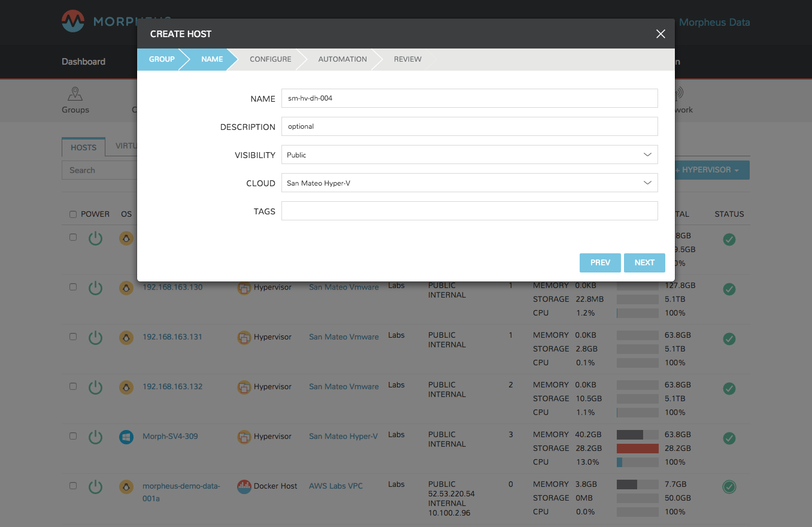Image resolution: width=812 pixels, height=527 pixels.
Task: Open San Mateo Vmware link for 192.168.163.132
Action: (x=344, y=387)
